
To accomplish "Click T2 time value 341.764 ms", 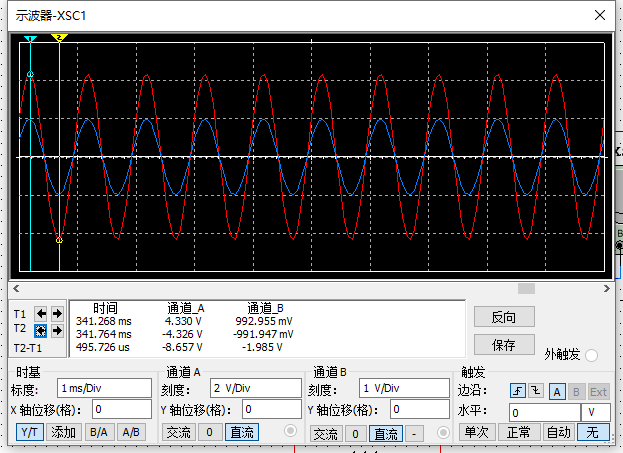I will [x=104, y=334].
